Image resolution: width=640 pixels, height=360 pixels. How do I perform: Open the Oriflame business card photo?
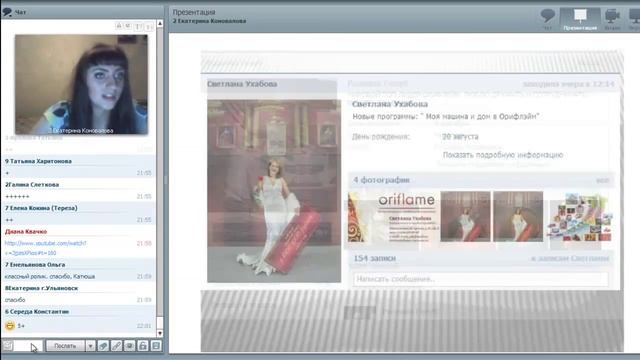click(393, 217)
